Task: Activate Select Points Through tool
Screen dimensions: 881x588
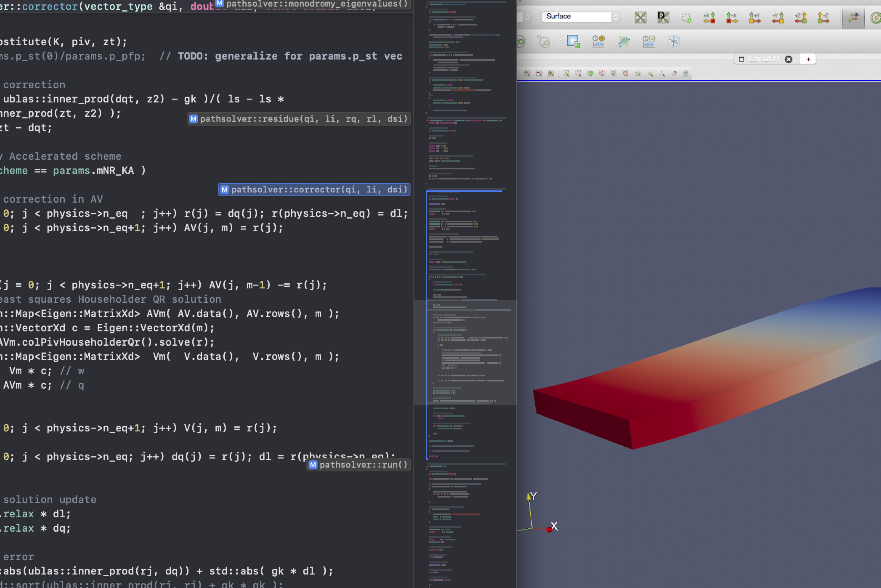Action: 602,73
